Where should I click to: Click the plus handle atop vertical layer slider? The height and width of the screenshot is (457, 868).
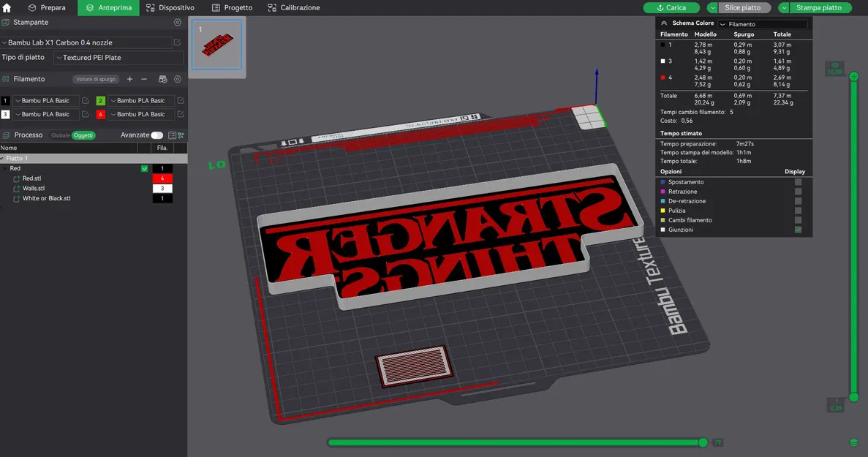tap(854, 76)
